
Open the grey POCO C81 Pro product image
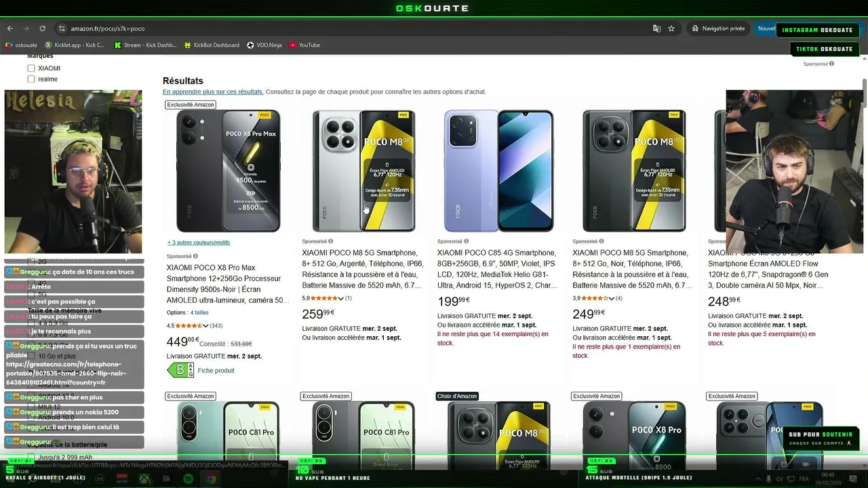363,432
